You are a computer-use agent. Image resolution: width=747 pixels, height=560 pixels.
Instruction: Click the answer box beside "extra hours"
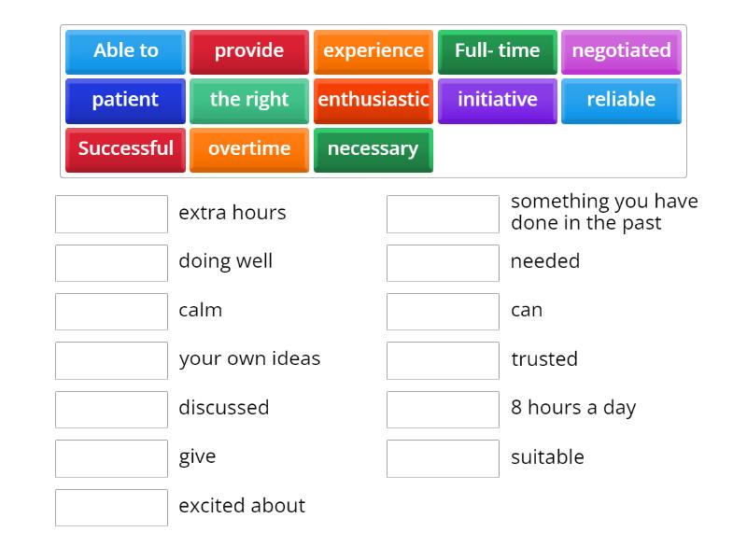pyautogui.click(x=111, y=214)
